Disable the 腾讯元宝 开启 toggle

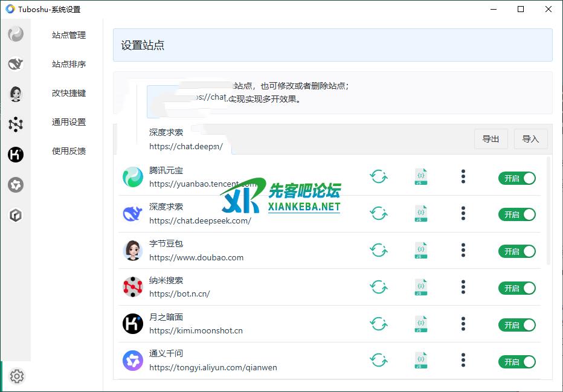click(x=516, y=178)
